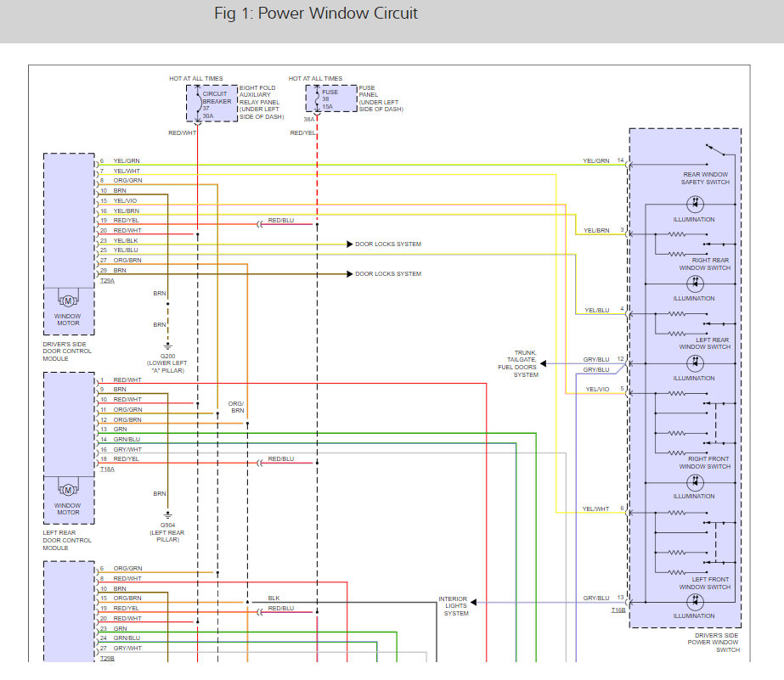Click the '27 ORG/BRN' pin of driver's door module
This screenshot has width=784, height=680.
[x=121, y=261]
